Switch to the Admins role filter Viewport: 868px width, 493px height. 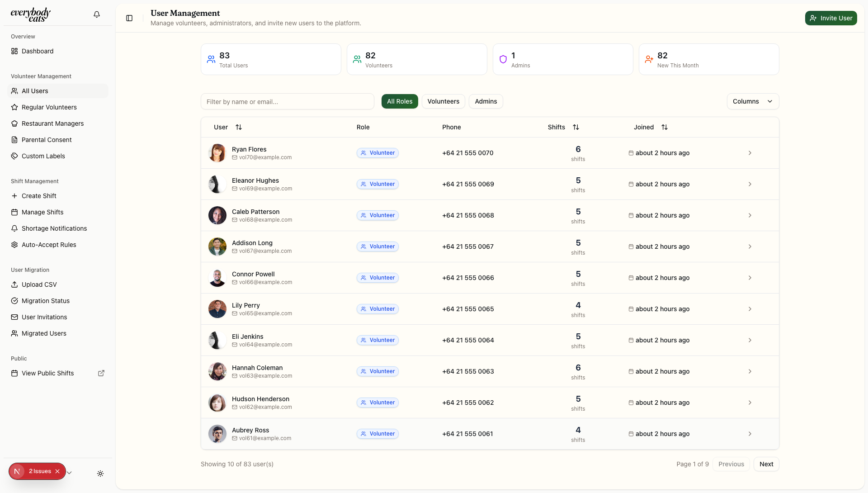(x=486, y=101)
